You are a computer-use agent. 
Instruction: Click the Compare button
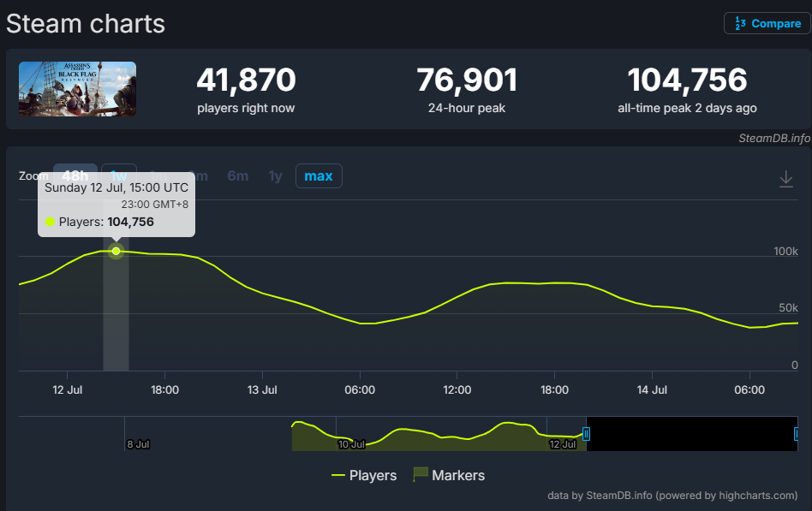pyautogui.click(x=767, y=23)
